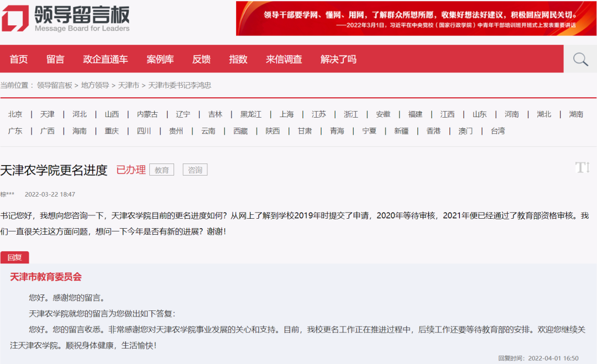Select 广西 in province list
The height and width of the screenshot is (364, 597).
(x=47, y=131)
